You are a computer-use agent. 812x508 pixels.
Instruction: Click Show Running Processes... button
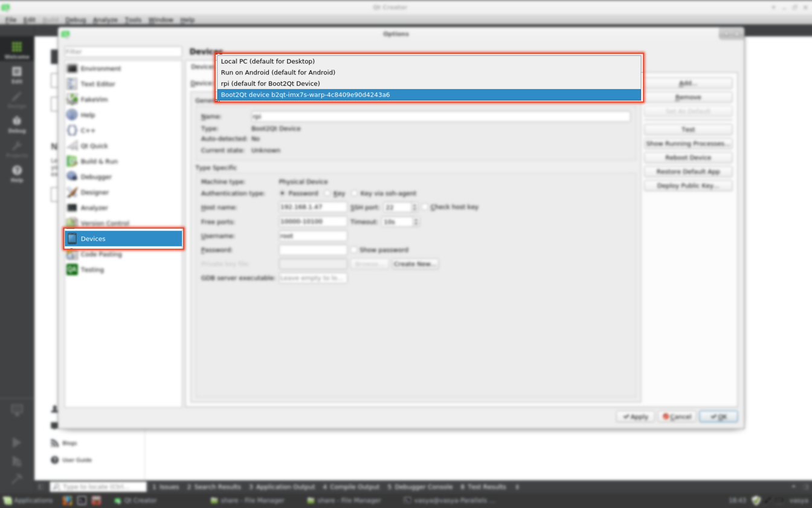click(688, 144)
